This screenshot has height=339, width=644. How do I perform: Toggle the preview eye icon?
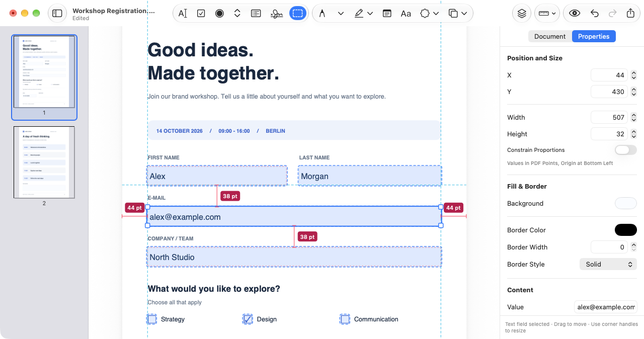coord(575,14)
